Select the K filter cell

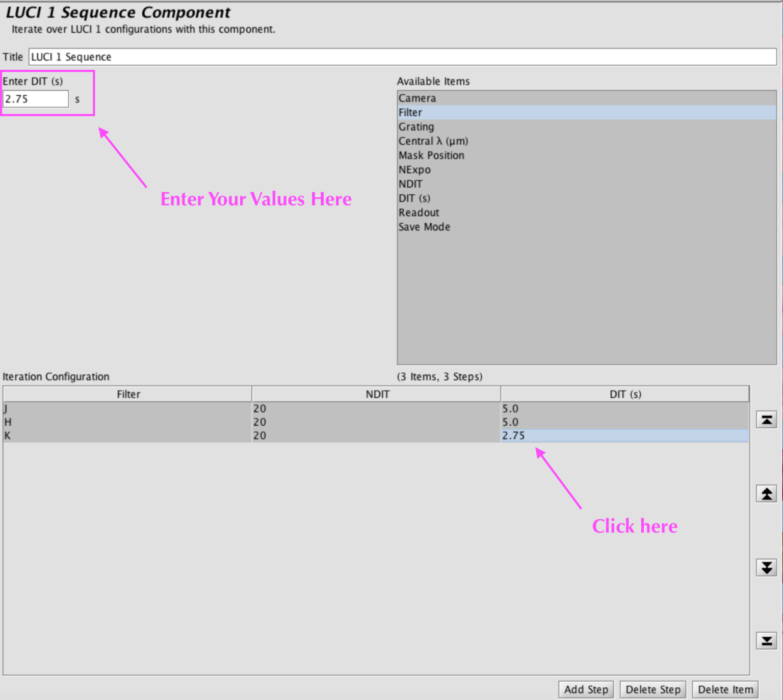(x=127, y=435)
